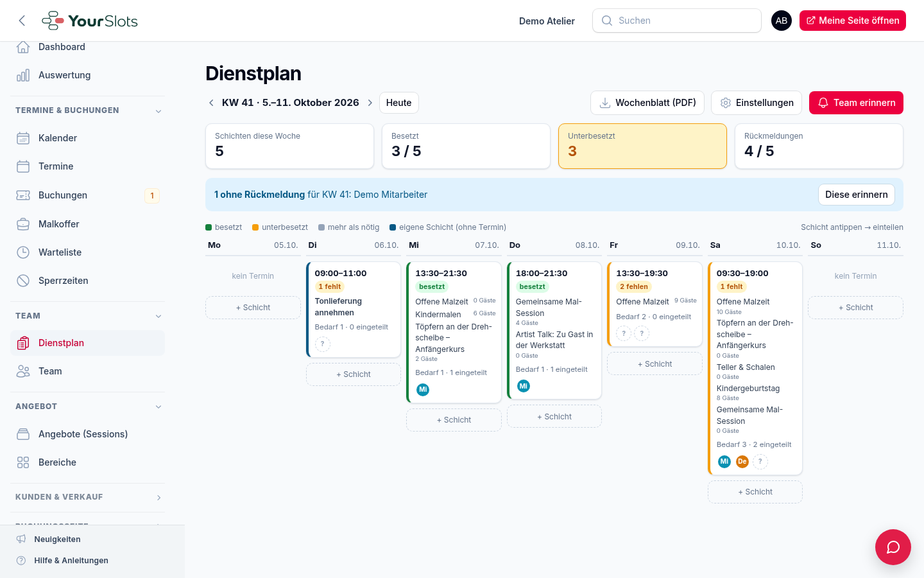Open the chat bubble help widget
The height and width of the screenshot is (578, 924).
coord(893,547)
